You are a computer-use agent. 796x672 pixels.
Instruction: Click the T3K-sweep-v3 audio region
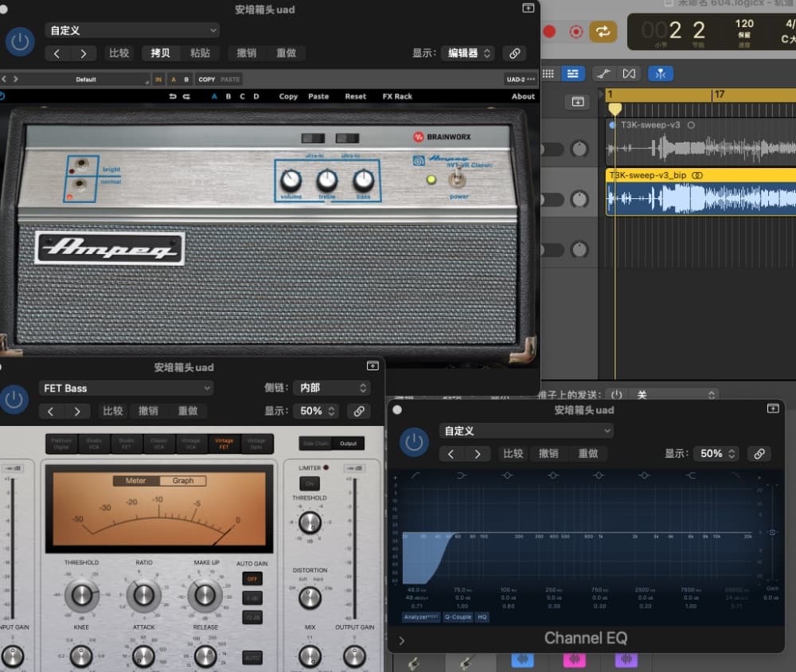click(700, 143)
